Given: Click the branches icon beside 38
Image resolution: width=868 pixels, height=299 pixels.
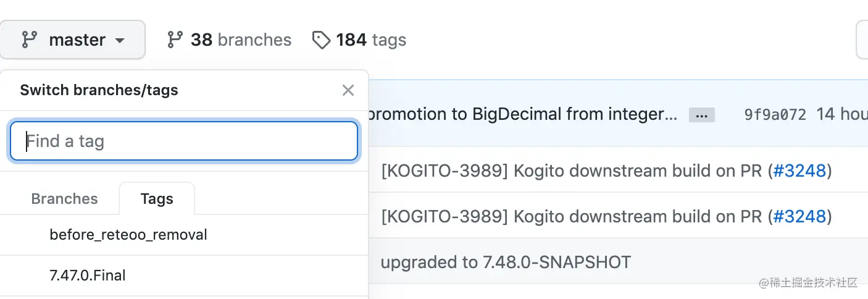Looking at the screenshot, I should [175, 40].
